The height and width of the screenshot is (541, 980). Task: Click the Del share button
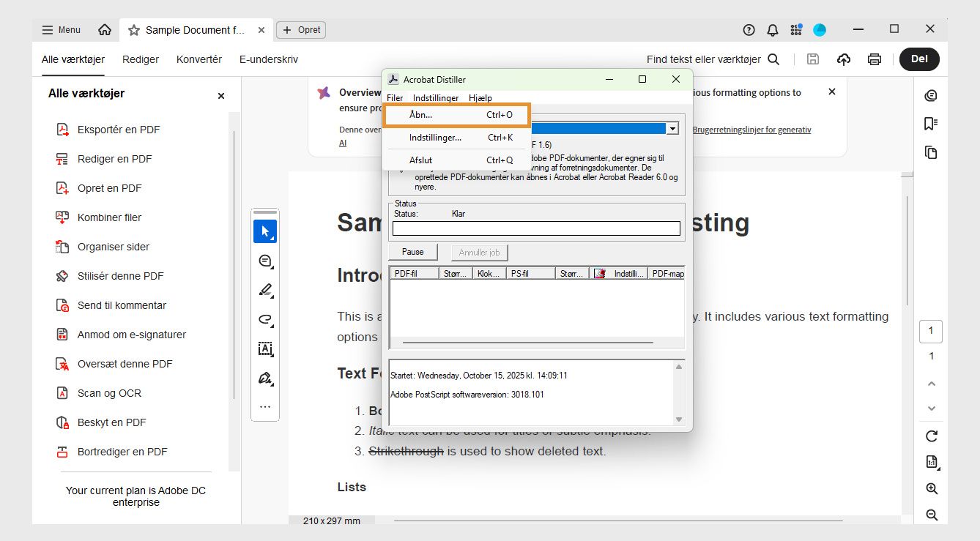(x=919, y=59)
